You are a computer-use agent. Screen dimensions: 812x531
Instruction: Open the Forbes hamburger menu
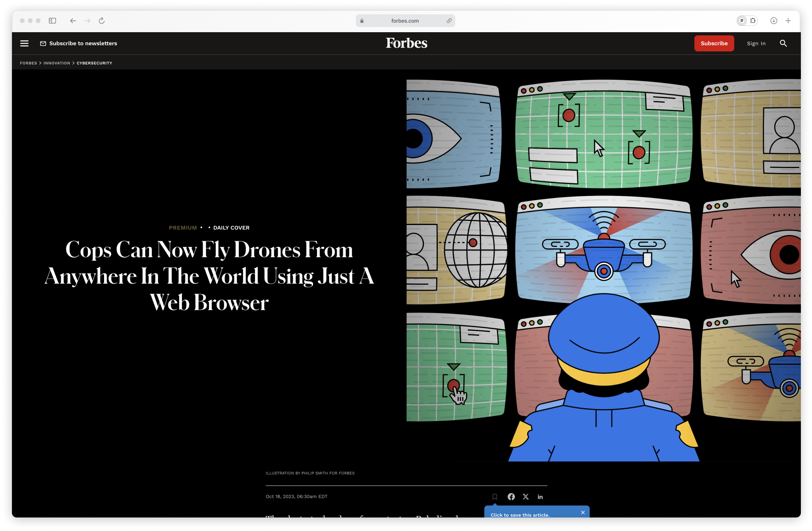coord(24,43)
